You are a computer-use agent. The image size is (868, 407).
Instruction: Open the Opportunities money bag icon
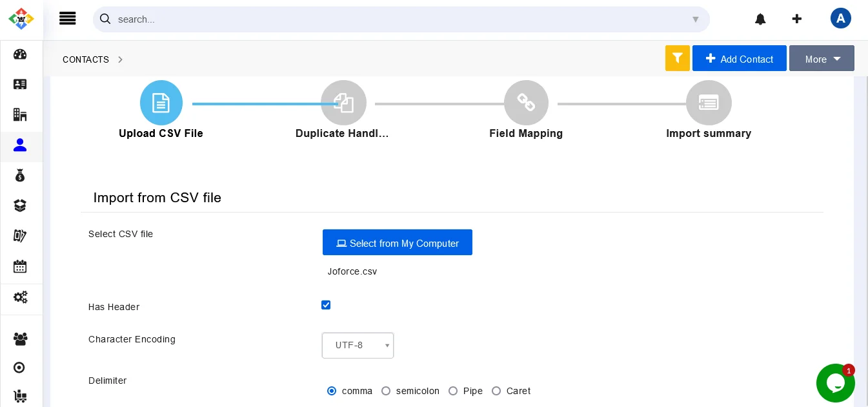[20, 175]
